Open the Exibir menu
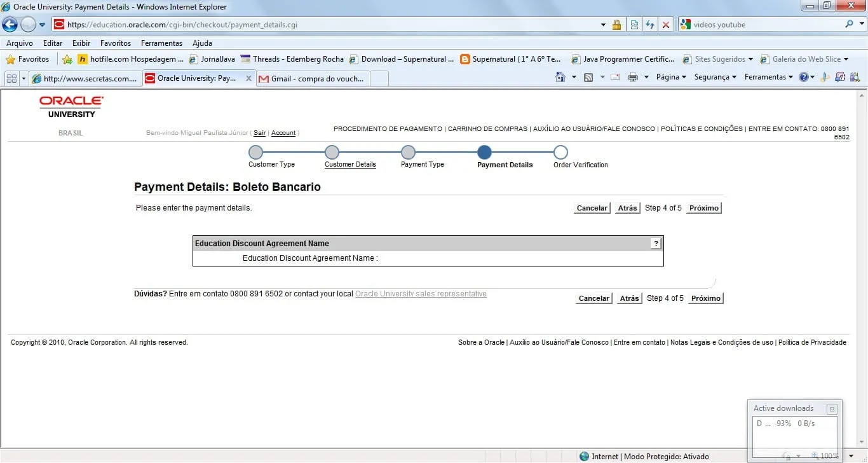The image size is (868, 463). [x=81, y=43]
